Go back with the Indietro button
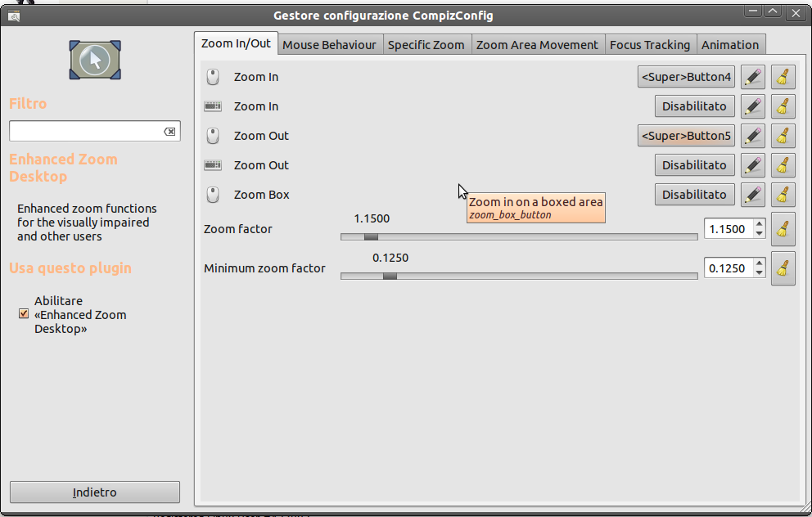The image size is (812, 517). tap(95, 492)
